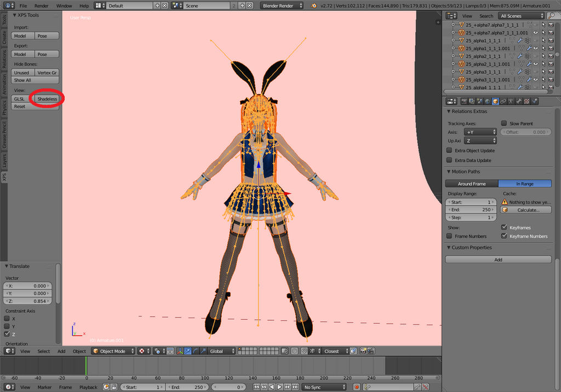Check the Constraint Axis X checkbox
This screenshot has height=392, width=561.
pyautogui.click(x=7, y=318)
